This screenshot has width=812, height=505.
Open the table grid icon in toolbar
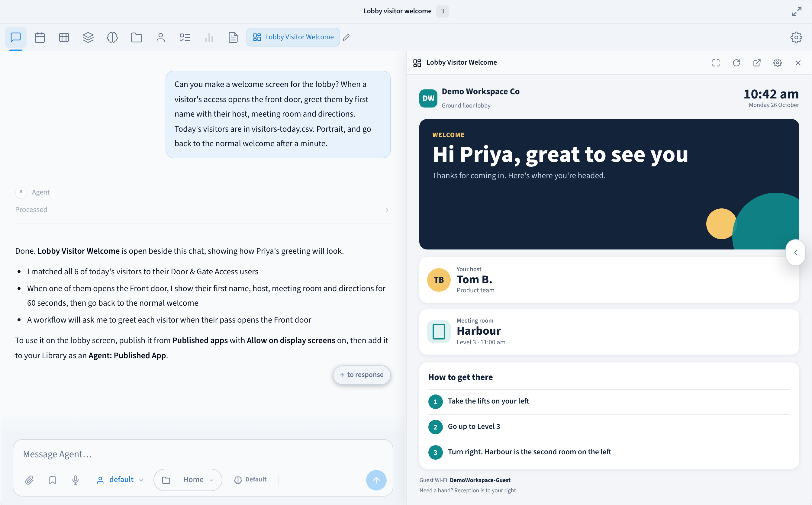64,37
